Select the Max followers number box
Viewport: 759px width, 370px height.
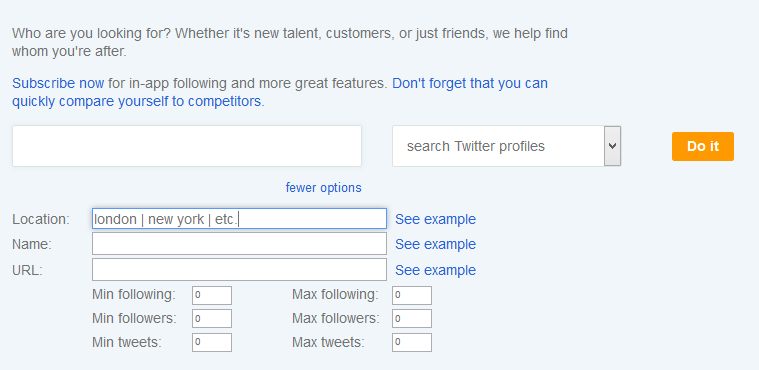pyautogui.click(x=412, y=319)
